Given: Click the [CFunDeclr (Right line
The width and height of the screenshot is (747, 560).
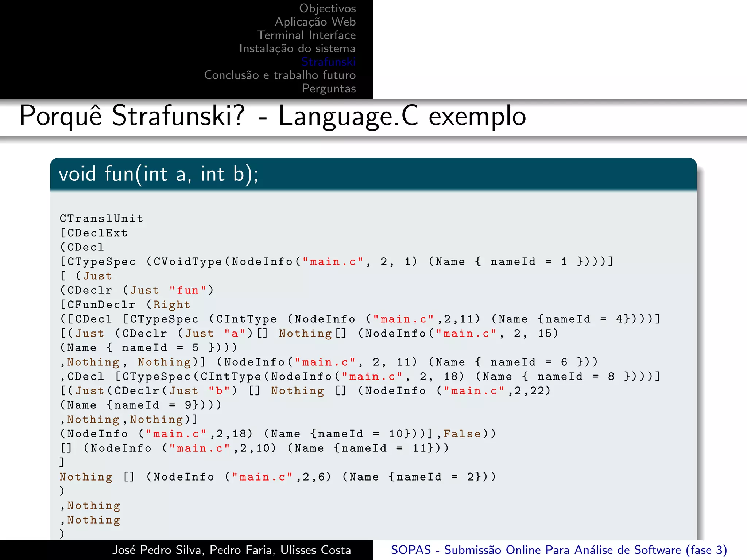Looking at the screenshot, I should coord(125,305).
